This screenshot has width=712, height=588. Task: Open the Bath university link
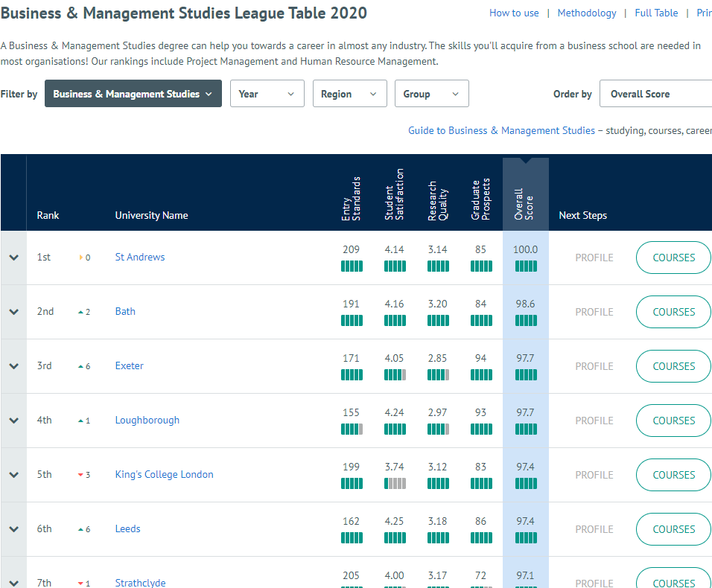point(125,311)
